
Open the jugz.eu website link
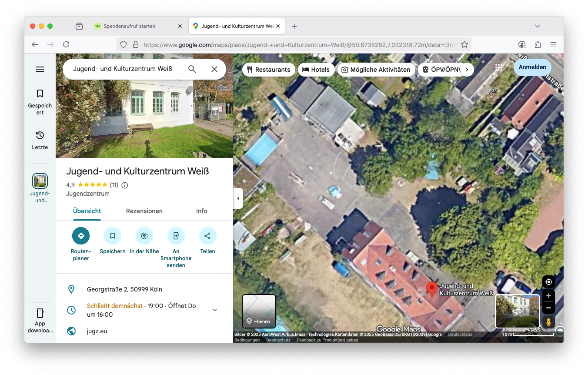tap(97, 331)
